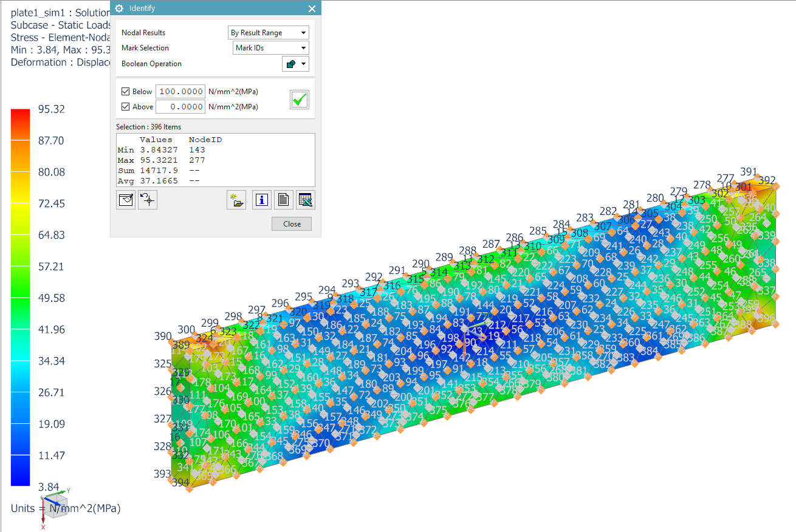
Task: Select the marker annotation icon
Action: pos(125,199)
